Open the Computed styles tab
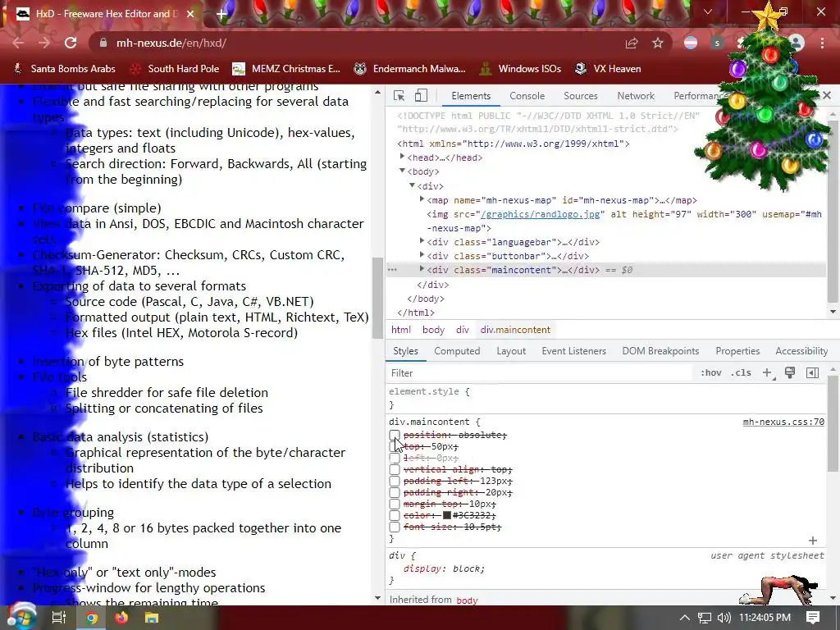Screen dimensions: 840x630 click(457, 351)
